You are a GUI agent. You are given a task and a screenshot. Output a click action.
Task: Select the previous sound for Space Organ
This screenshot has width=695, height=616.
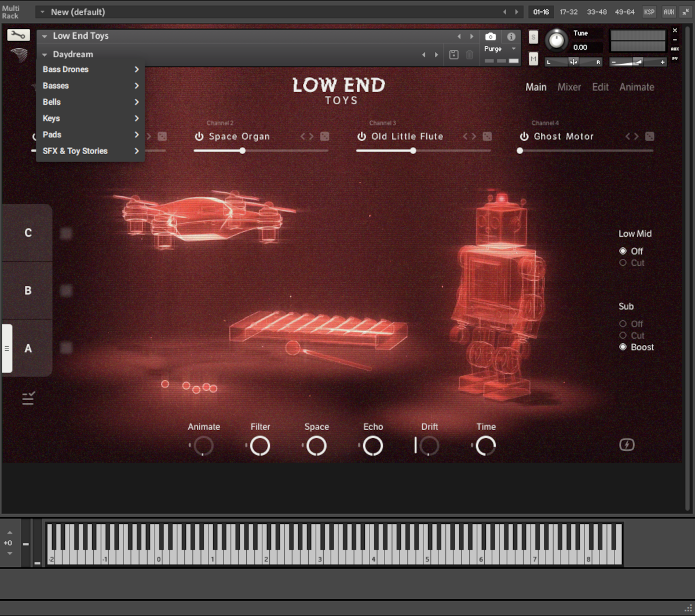pos(302,137)
